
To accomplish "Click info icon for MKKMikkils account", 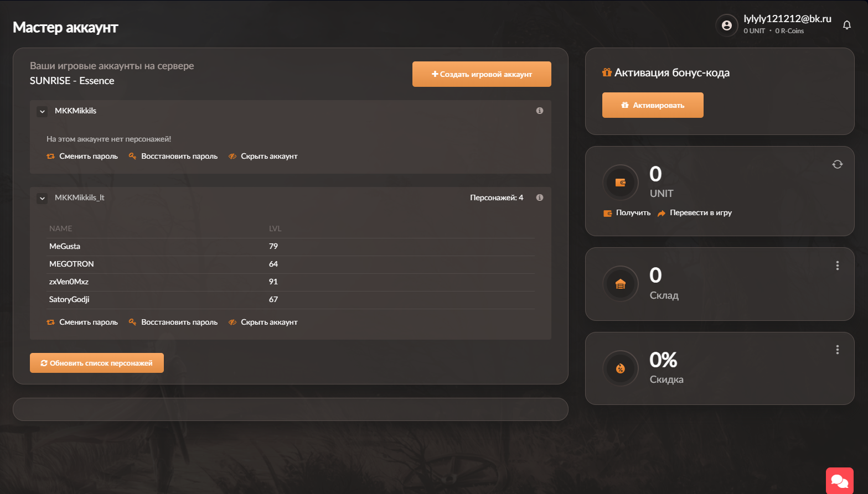I will 539,111.
